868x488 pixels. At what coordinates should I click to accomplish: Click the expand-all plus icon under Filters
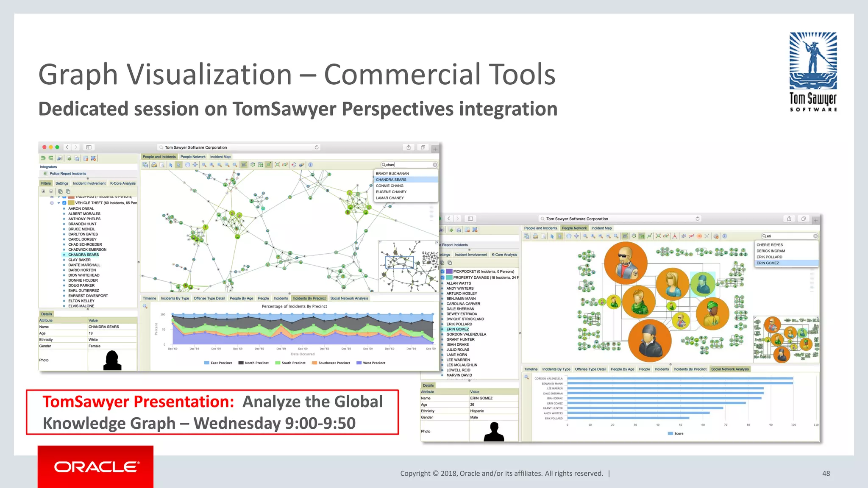coord(43,191)
